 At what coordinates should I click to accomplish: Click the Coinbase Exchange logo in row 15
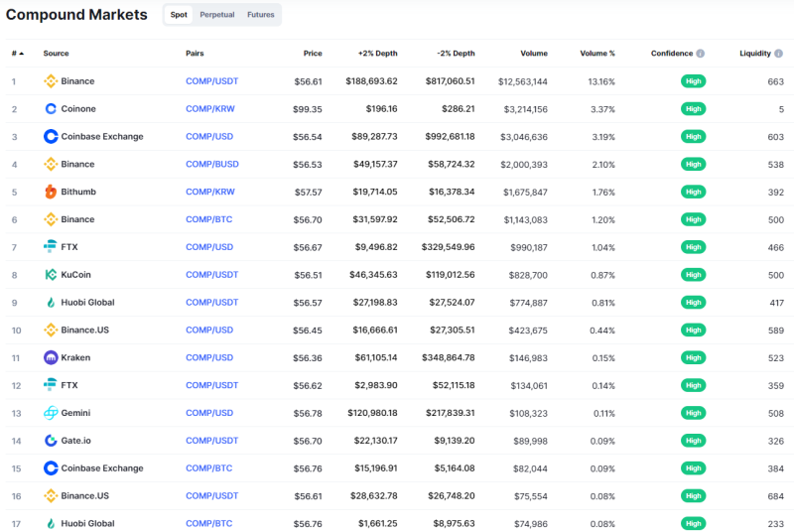point(51,468)
